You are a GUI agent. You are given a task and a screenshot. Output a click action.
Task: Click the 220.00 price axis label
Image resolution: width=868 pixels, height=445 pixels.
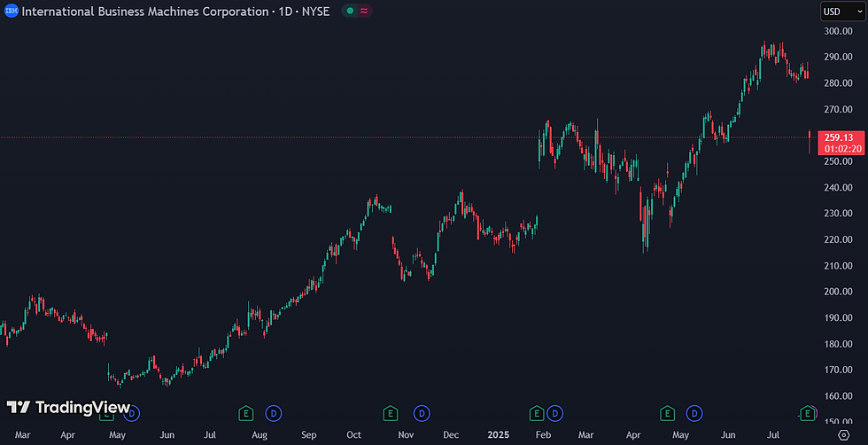[x=838, y=239]
